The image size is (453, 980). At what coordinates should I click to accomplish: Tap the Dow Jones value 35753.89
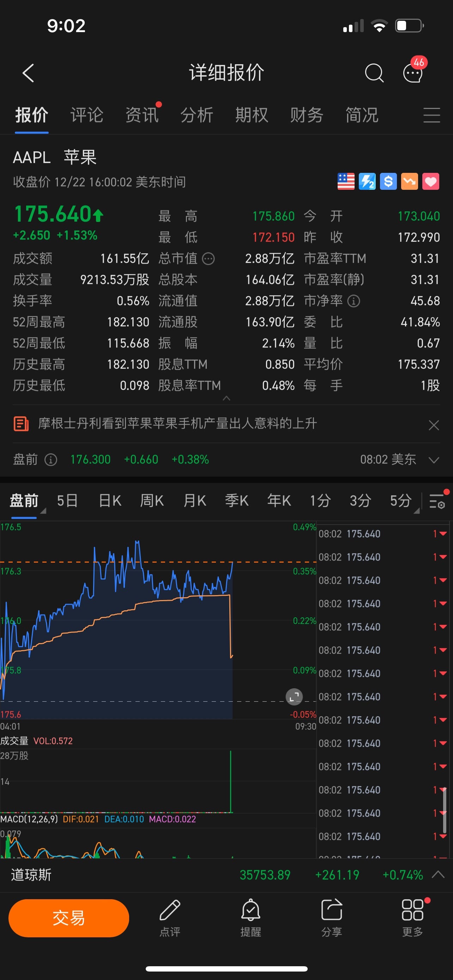tap(265, 875)
